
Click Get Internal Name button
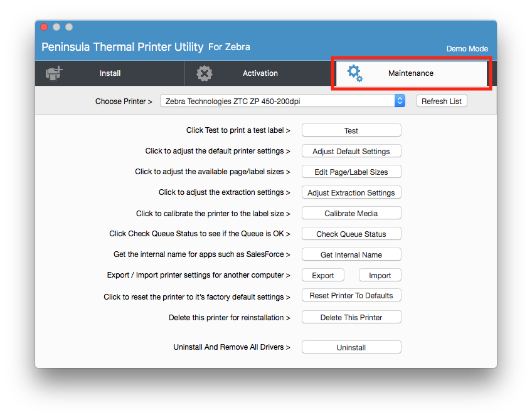tap(351, 254)
